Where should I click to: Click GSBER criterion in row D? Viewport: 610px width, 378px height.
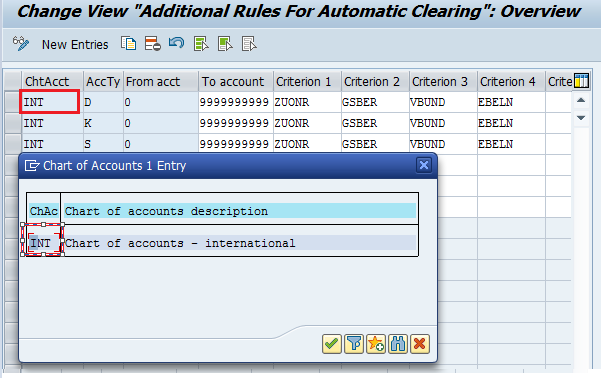coord(375,102)
